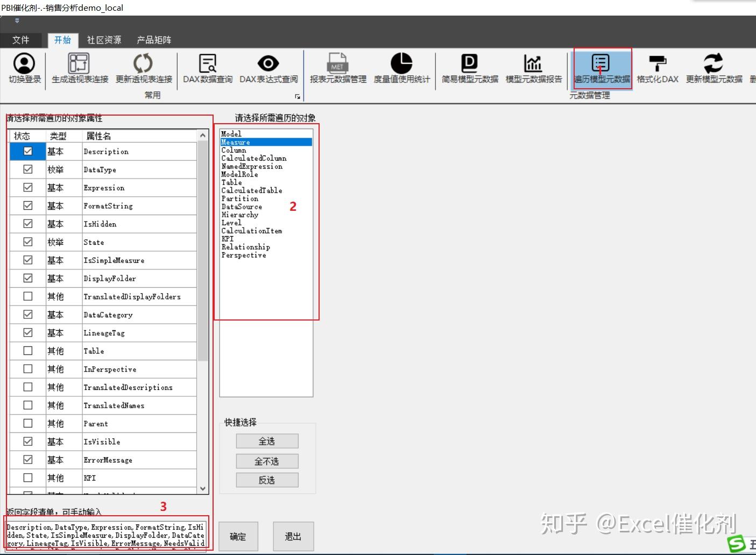Expand the quick access toolbar dropdown
Image resolution: width=756 pixels, height=555 pixels.
tap(16, 20)
